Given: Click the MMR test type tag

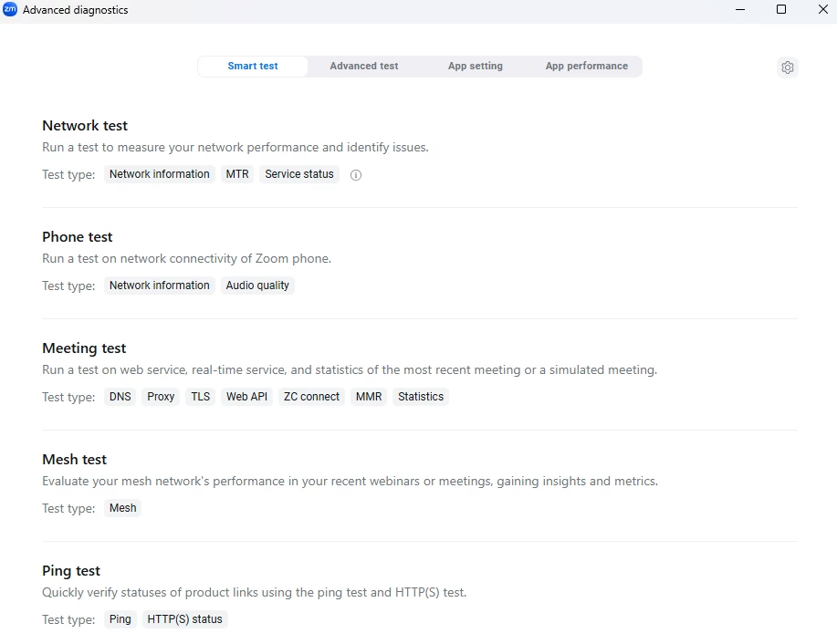Looking at the screenshot, I should point(369,397).
